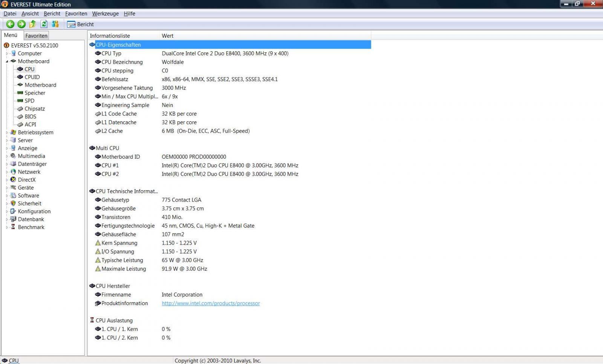Select the Multi CPU group header
This screenshot has width=603, height=364.
point(230,148)
